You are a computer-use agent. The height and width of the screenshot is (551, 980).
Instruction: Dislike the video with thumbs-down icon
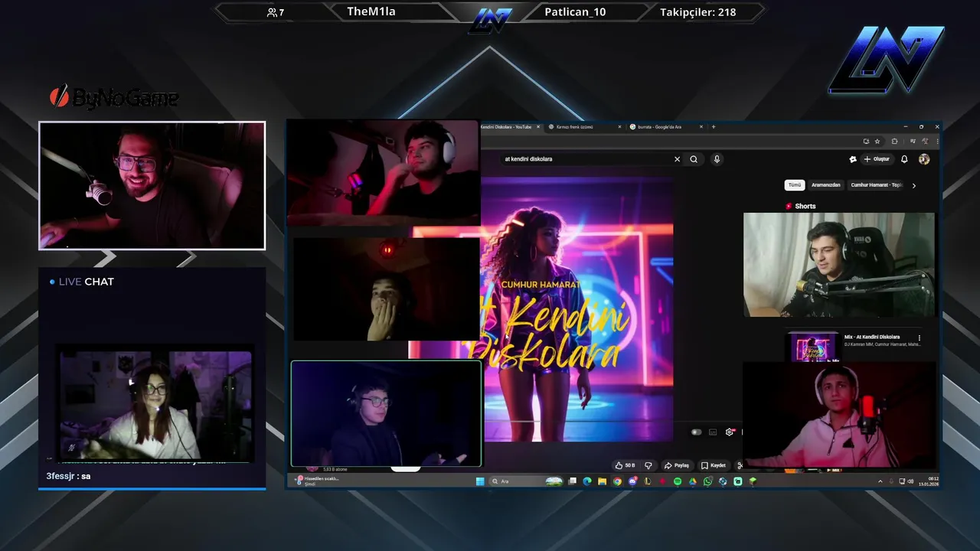point(648,465)
